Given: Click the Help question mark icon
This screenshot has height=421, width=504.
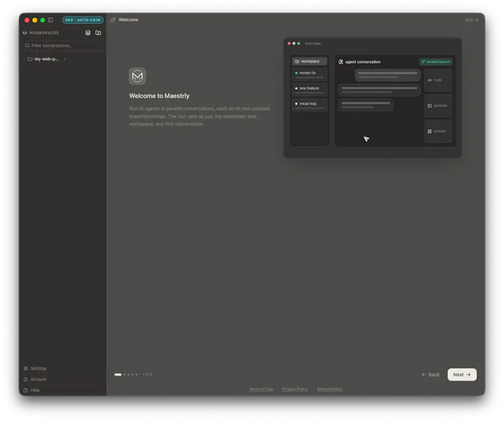Looking at the screenshot, I should [x=26, y=390].
